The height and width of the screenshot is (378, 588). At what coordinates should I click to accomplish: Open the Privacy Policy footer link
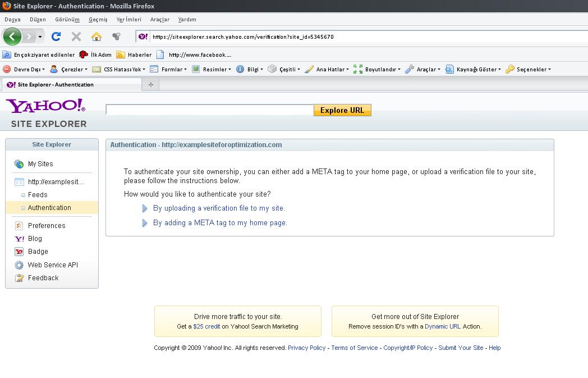point(307,348)
